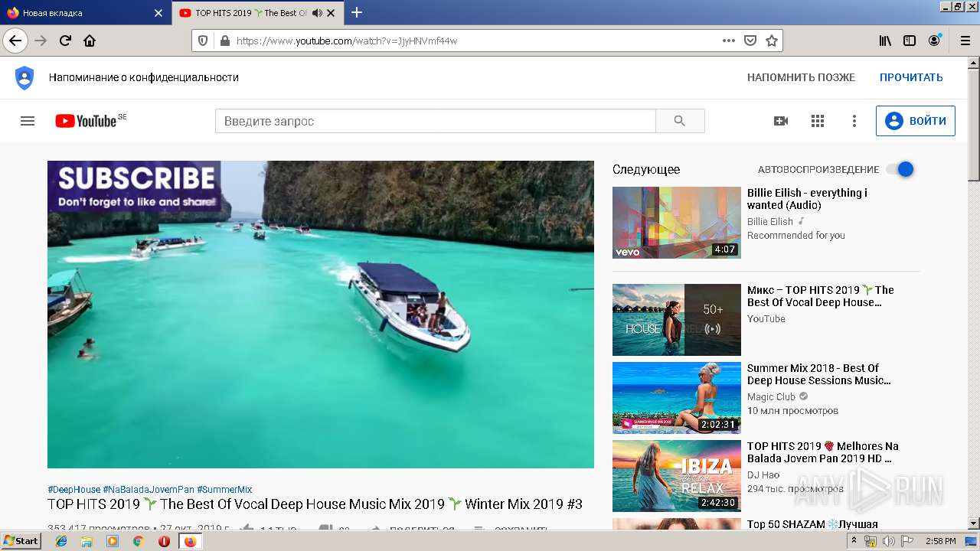Open Billie Eilish - everything i wanted title
Image resolution: width=980 pixels, height=551 pixels.
click(808, 199)
